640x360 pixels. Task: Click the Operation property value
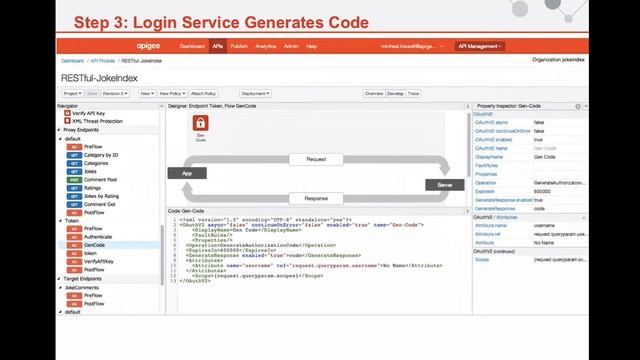tap(559, 183)
